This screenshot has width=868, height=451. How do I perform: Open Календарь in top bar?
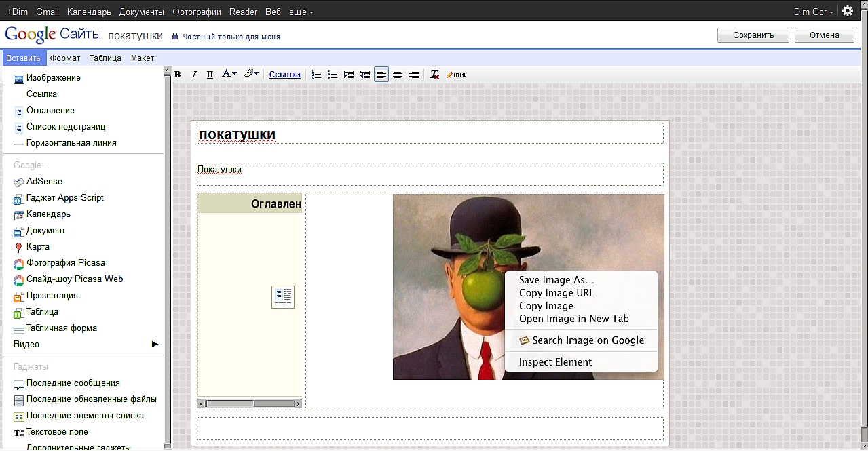point(89,12)
